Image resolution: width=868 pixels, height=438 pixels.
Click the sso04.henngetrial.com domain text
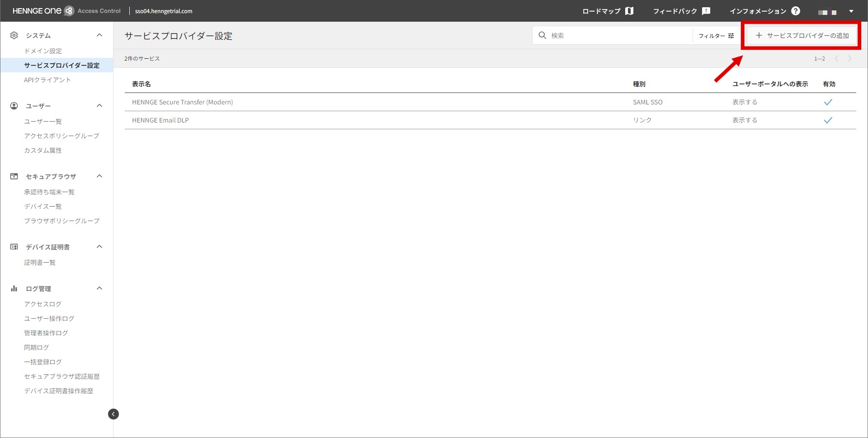point(164,11)
